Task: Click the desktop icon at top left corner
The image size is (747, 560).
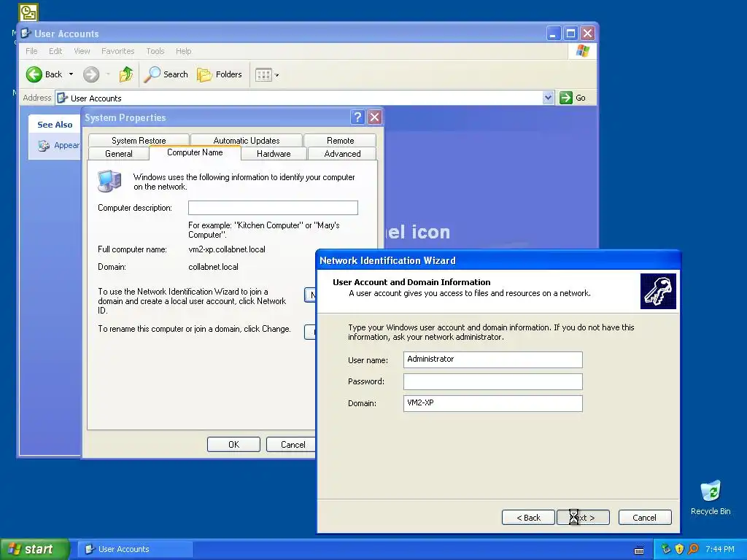Action: coord(28,12)
